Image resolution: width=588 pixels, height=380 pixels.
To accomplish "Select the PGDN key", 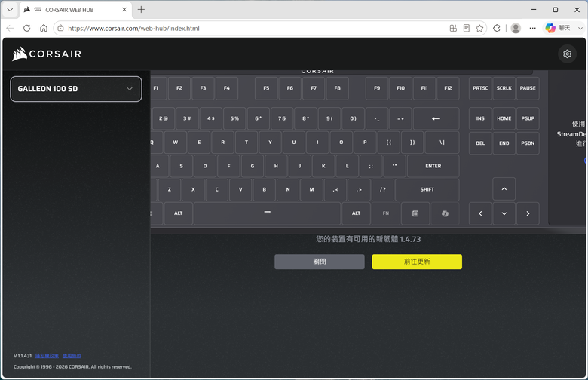I will point(528,143).
